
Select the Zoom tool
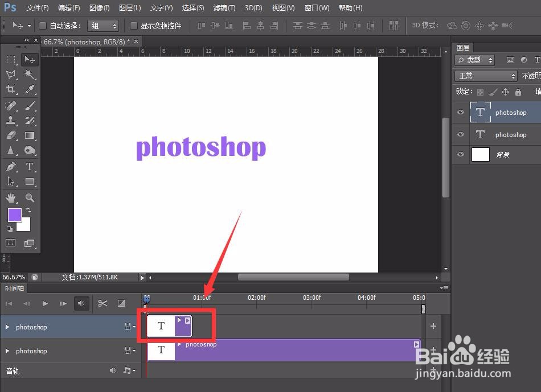point(30,197)
